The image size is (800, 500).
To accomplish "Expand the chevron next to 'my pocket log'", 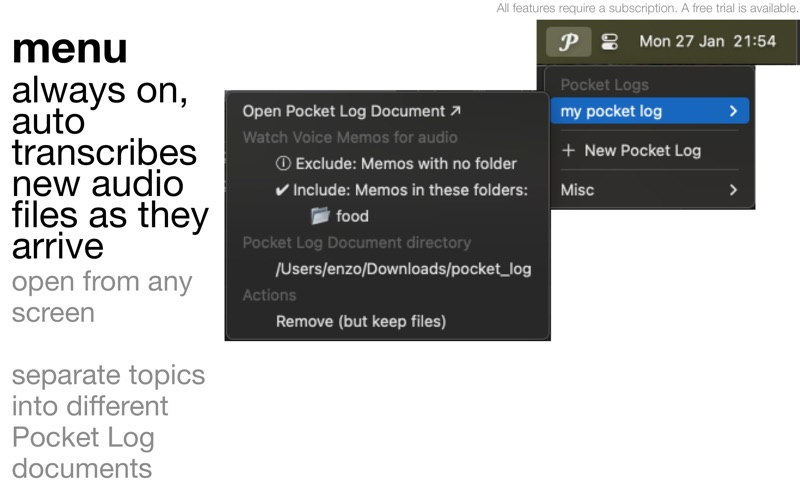I will pyautogui.click(x=733, y=111).
